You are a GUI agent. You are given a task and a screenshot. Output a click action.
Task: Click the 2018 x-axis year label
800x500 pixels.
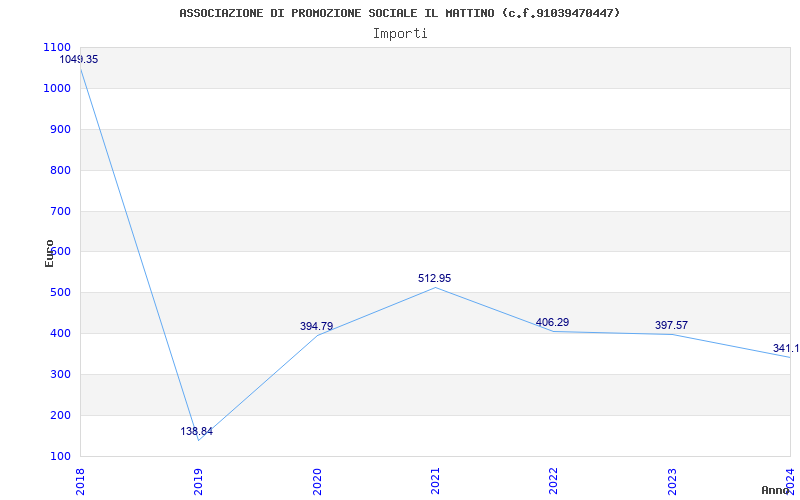click(x=81, y=479)
